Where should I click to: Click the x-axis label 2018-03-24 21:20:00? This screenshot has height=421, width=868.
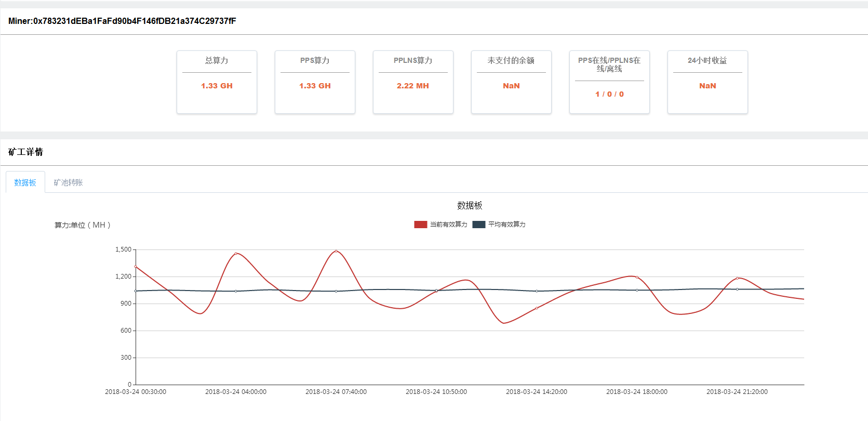click(x=737, y=392)
